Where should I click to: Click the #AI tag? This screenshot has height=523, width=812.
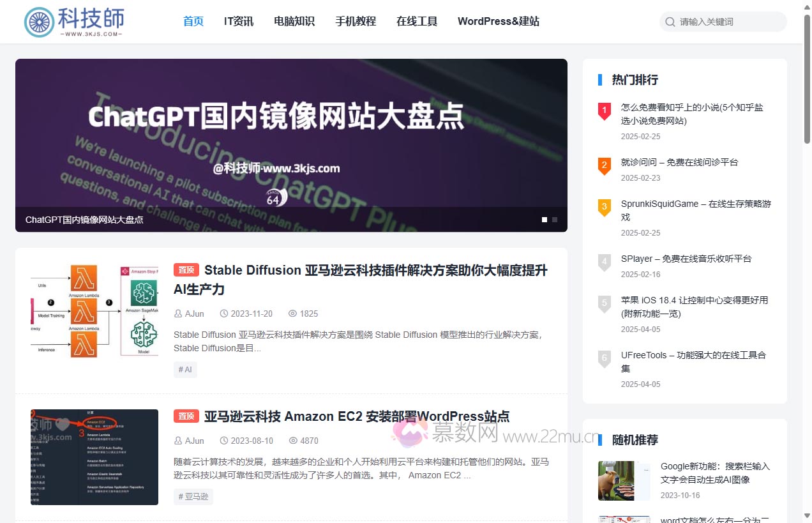click(185, 369)
